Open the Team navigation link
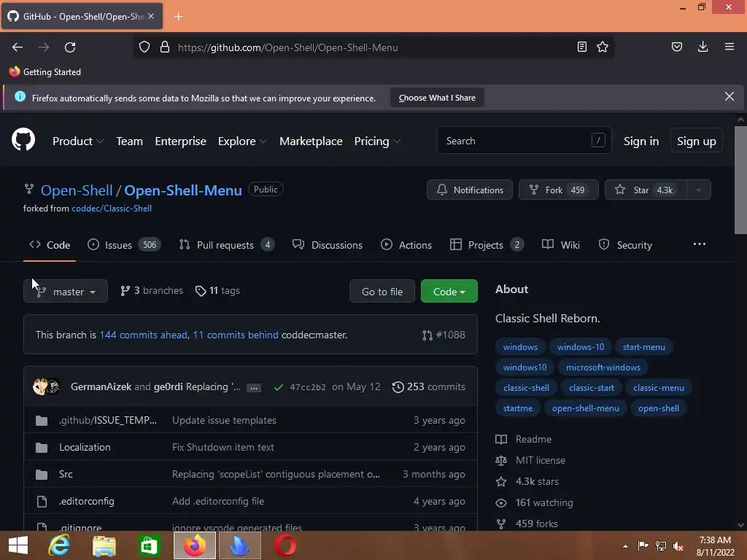The image size is (747, 560). (130, 141)
